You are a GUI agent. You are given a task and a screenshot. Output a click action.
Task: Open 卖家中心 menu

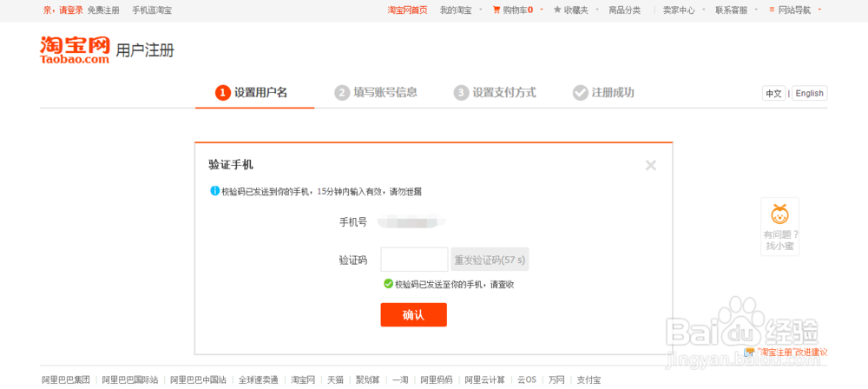[679, 10]
